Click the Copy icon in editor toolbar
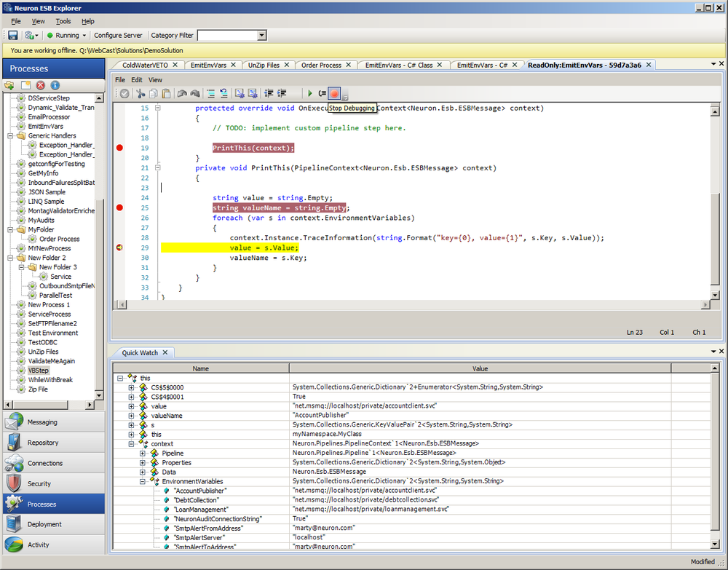Image resolution: width=728 pixels, height=570 pixels. [153, 93]
